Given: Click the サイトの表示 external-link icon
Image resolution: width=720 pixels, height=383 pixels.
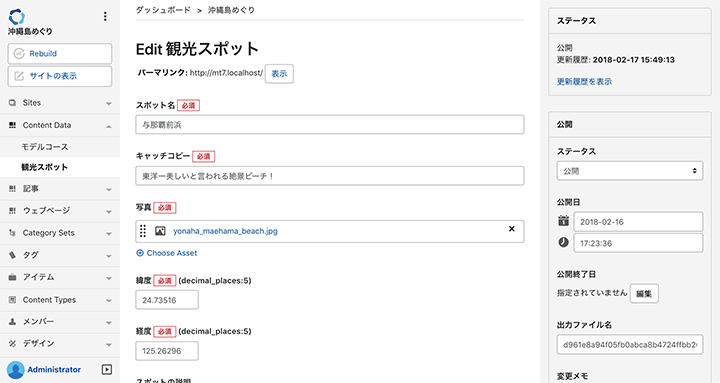Looking at the screenshot, I should [x=19, y=76].
